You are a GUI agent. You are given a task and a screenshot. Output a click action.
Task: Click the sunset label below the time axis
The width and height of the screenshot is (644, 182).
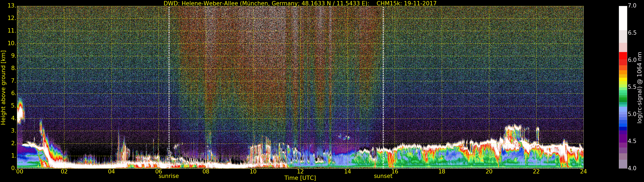[383, 176]
